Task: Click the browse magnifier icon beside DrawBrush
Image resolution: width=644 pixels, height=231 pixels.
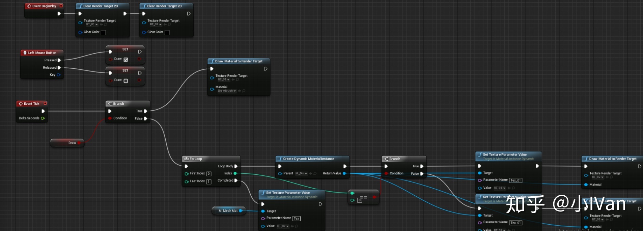Action: [244, 91]
